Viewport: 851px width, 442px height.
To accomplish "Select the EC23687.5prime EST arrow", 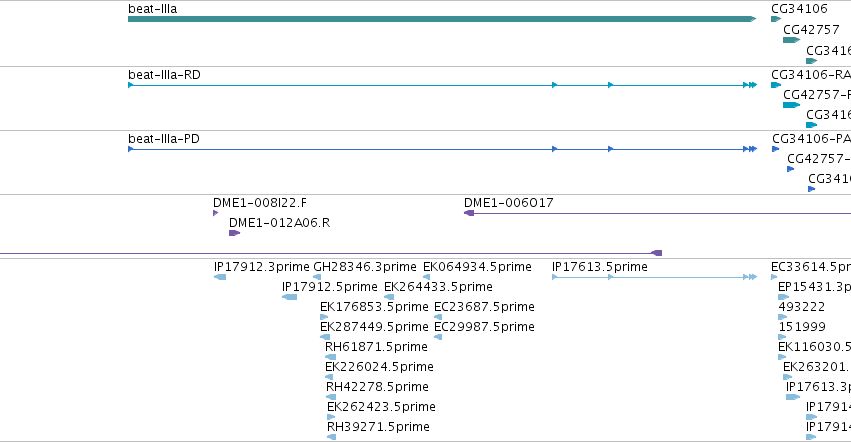I will (438, 317).
